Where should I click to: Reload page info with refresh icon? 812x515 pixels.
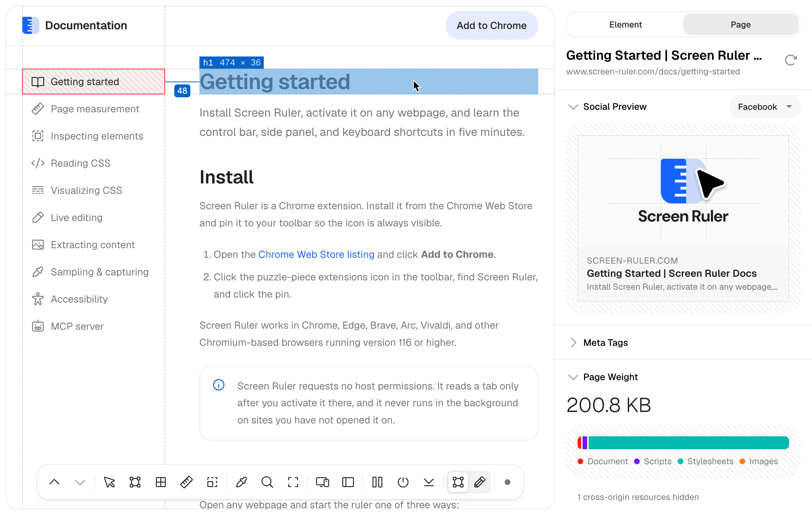[x=791, y=60]
